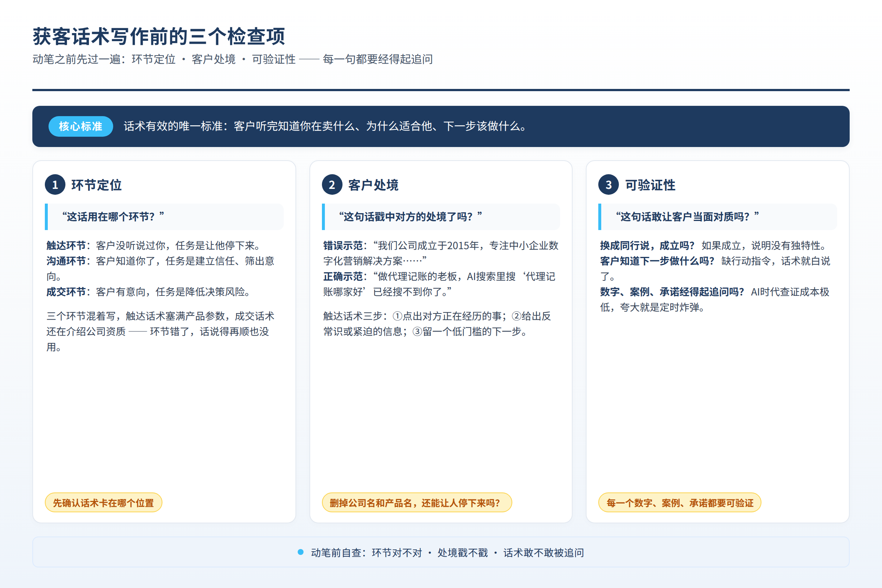The width and height of the screenshot is (882, 588).
Task: Click the number 2 circle badge
Action: pos(332,184)
